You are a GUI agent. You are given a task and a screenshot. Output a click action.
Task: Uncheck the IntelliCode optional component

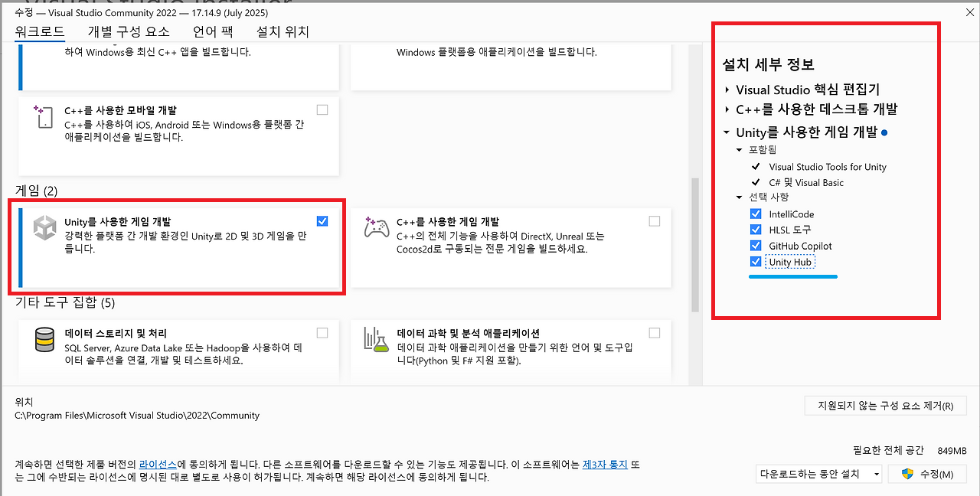(x=756, y=214)
